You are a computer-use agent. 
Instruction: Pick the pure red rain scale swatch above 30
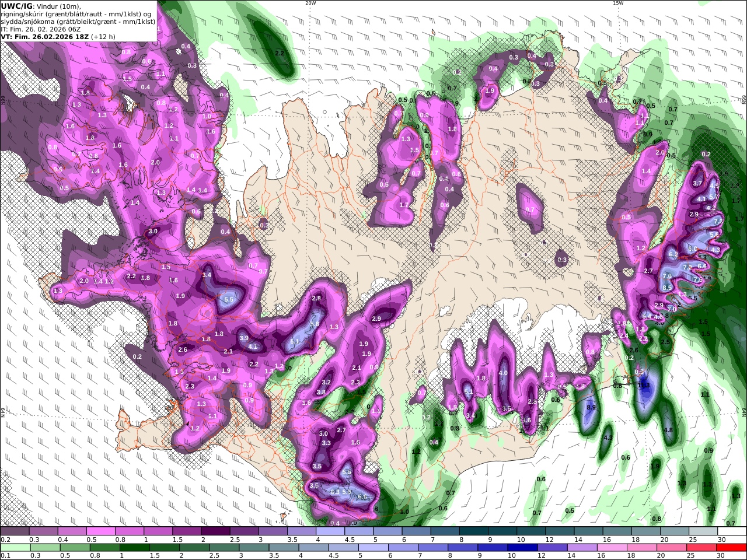point(731,548)
